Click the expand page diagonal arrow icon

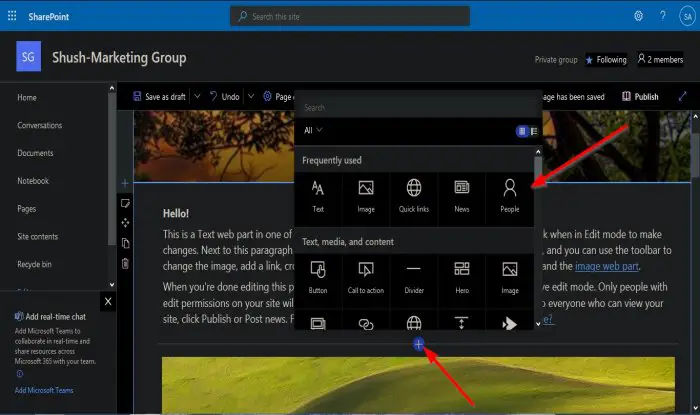tap(682, 96)
